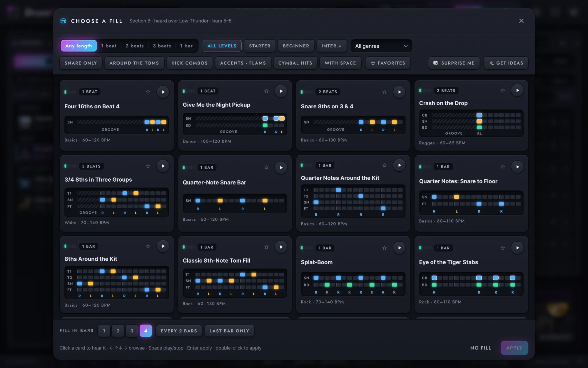This screenshot has height=368, width=588.
Task: Select the Any length filter
Action: tap(78, 46)
